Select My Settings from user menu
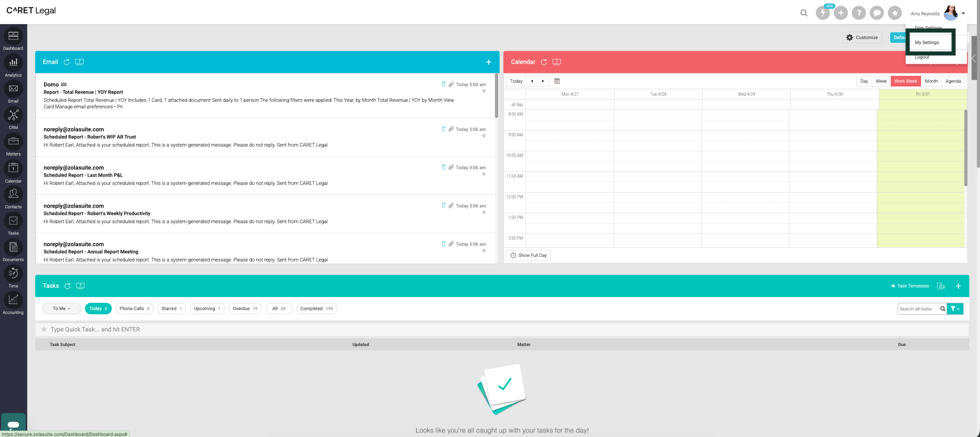Viewport: 980px width, 437px height. pos(927,42)
